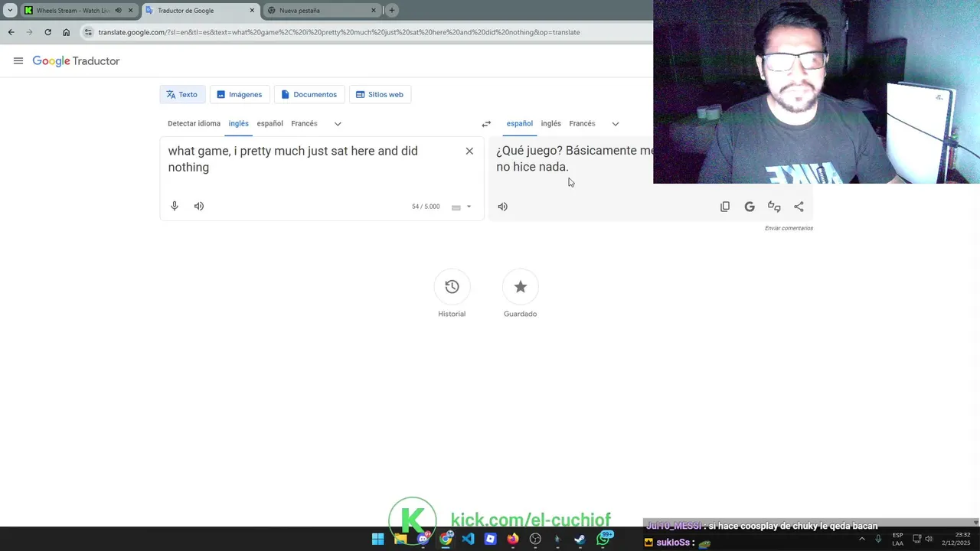980x551 pixels.
Task: Start voice input with microphone
Action: (x=175, y=206)
